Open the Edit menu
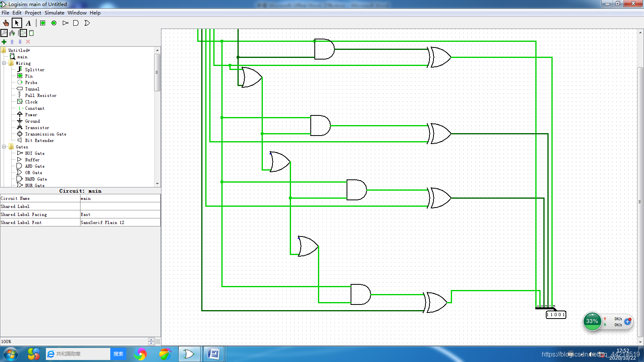The width and height of the screenshot is (644, 362). (17, 13)
